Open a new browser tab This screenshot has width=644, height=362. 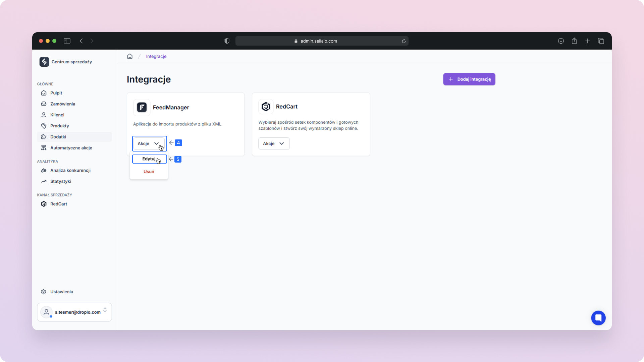pyautogui.click(x=588, y=41)
